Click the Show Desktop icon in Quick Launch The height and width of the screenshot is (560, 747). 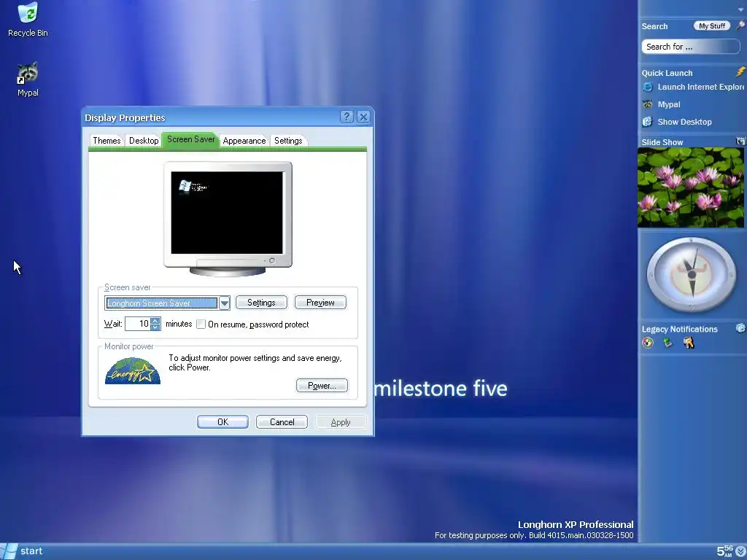click(x=648, y=122)
